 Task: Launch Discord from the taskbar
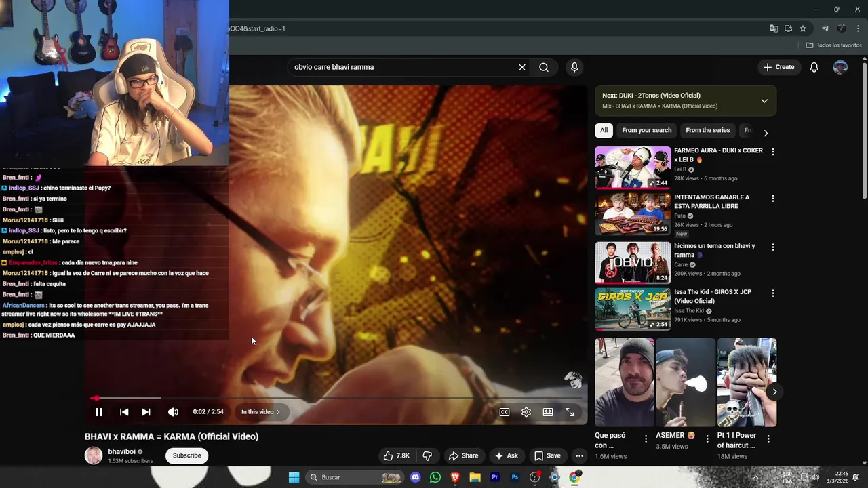pyautogui.click(x=416, y=477)
